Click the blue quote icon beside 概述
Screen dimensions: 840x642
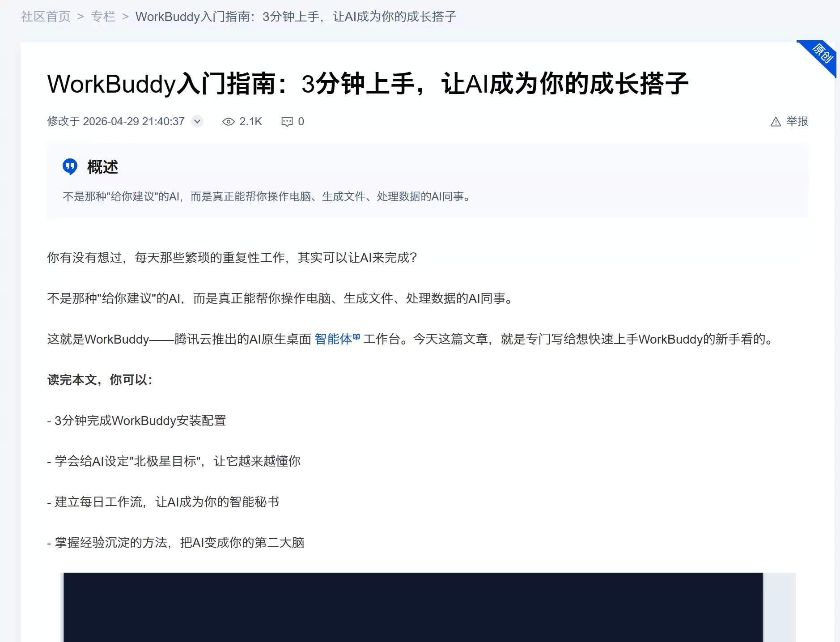(70, 166)
